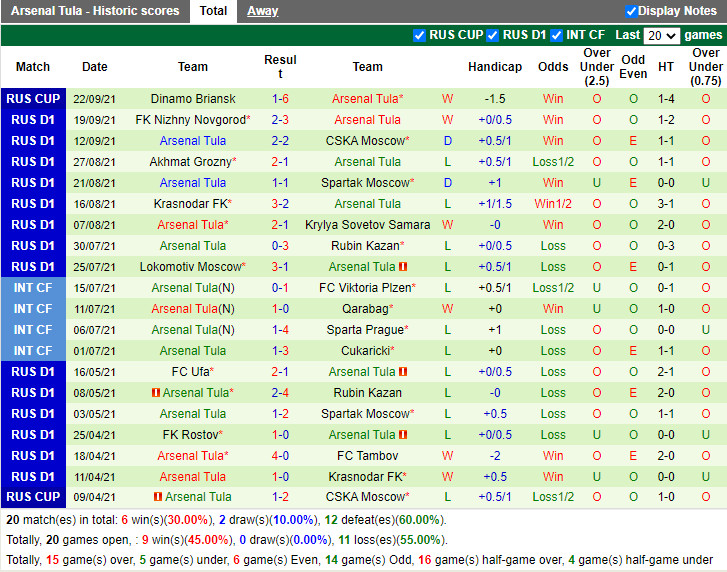
Task: Click the +1/1.5 handicap value
Action: coord(495,203)
